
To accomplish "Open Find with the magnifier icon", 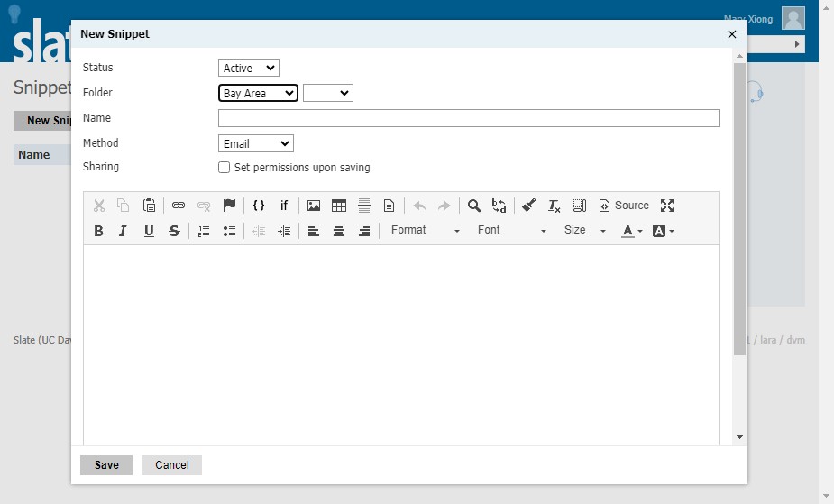I will click(x=474, y=206).
